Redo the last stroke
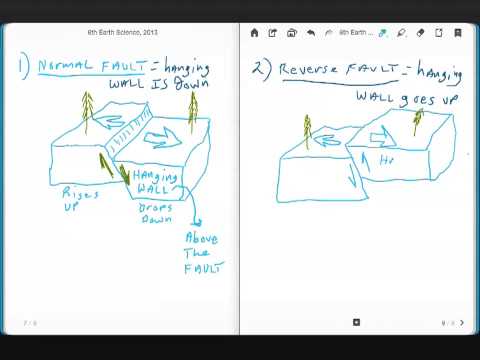 click(x=329, y=33)
